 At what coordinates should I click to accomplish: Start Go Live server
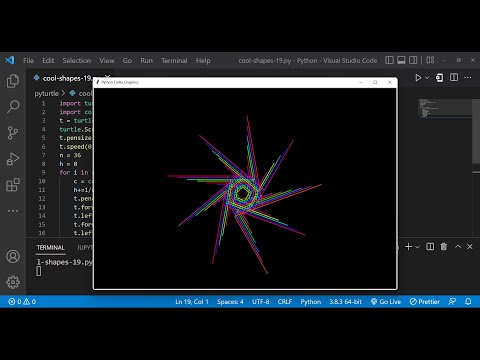[x=386, y=302]
